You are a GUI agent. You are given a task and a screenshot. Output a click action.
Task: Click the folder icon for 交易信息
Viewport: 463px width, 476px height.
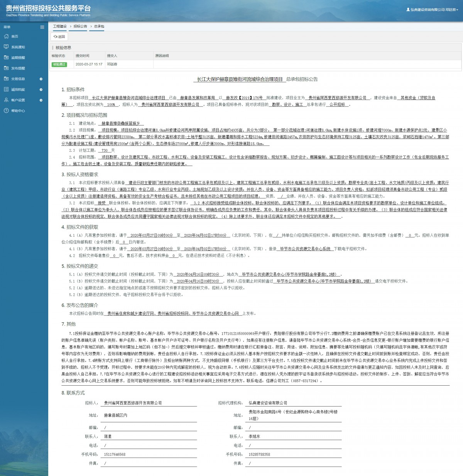pos(6,79)
